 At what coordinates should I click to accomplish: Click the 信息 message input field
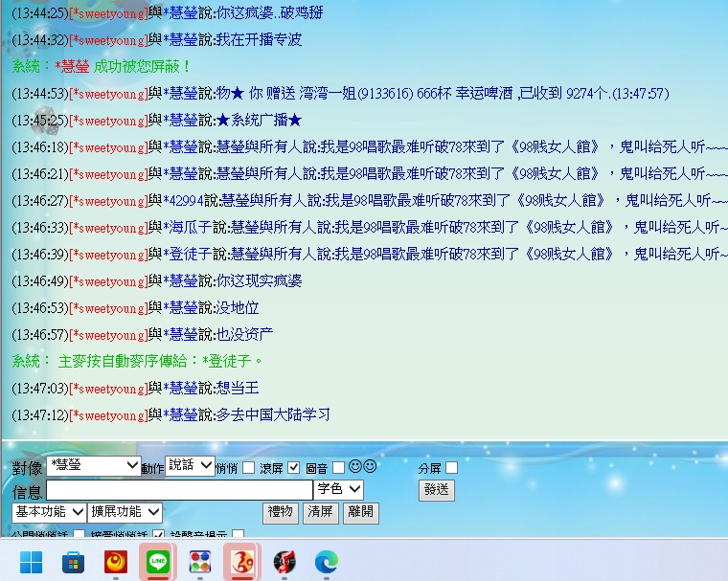pyautogui.click(x=179, y=490)
